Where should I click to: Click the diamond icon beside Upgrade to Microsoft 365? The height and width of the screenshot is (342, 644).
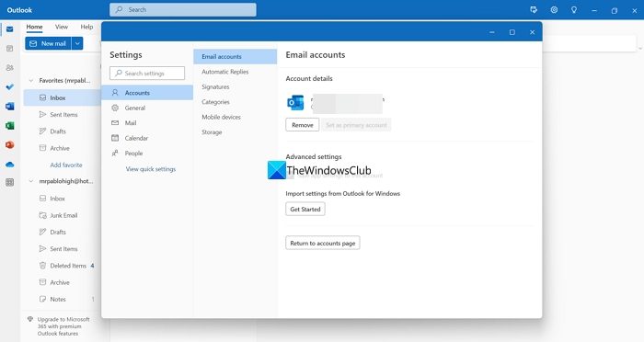point(30,319)
